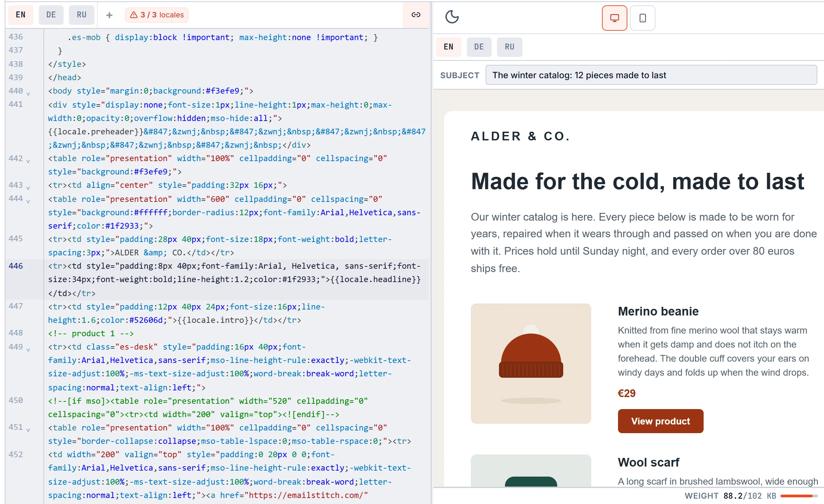
Task: Click the '</head>' closing tag line
Action: 65,78
